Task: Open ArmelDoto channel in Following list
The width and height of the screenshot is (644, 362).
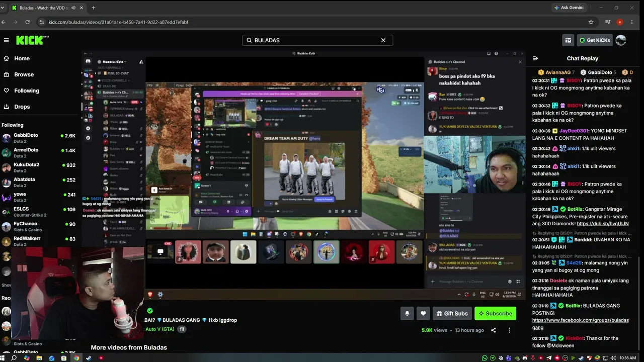Action: 39,153
